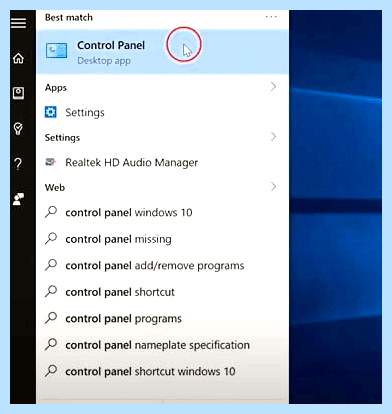Search web for control panel add/remove programs
Image resolution: width=392 pixels, height=414 pixels.
point(162,265)
